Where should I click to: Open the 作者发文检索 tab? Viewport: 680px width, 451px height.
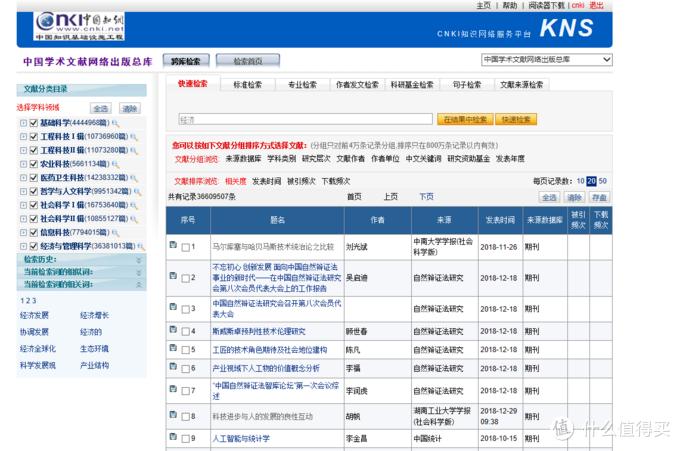(x=357, y=85)
